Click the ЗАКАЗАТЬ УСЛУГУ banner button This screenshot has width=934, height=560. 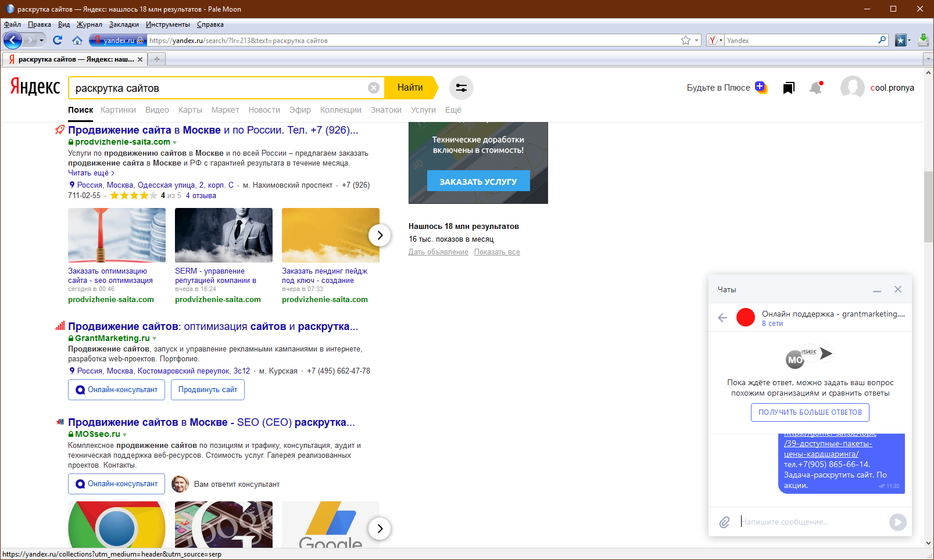pyautogui.click(x=478, y=181)
